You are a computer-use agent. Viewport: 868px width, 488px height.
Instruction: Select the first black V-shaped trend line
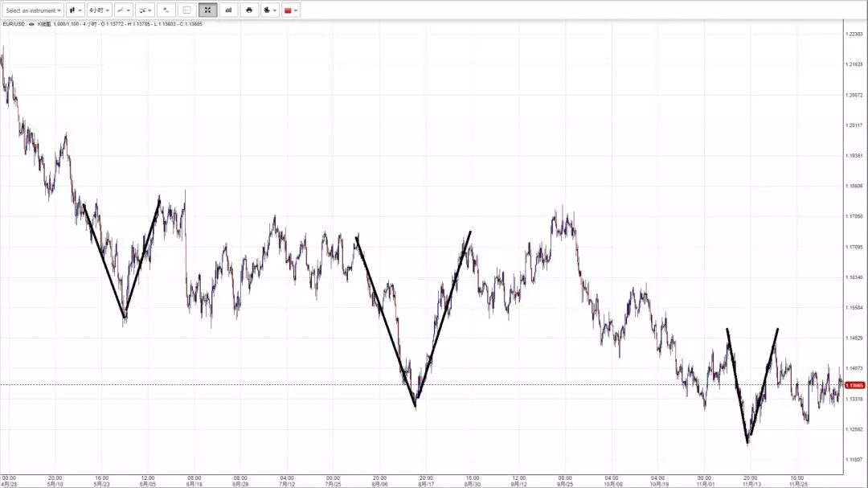[104, 262]
